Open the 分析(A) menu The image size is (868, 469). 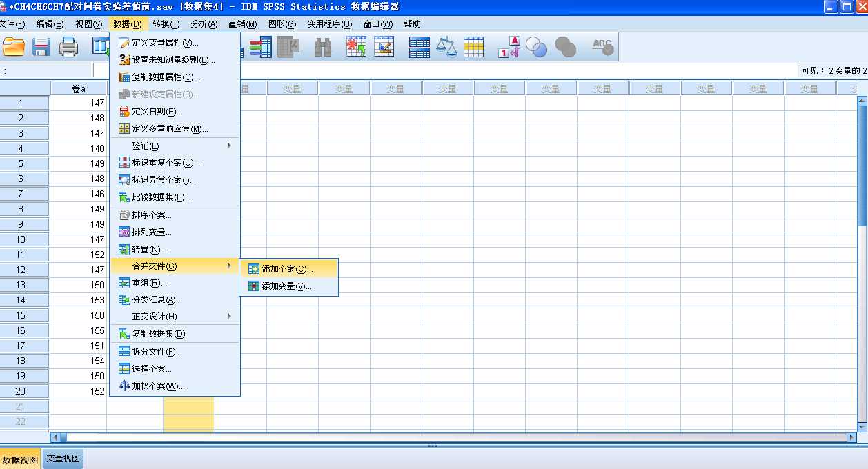click(x=204, y=24)
